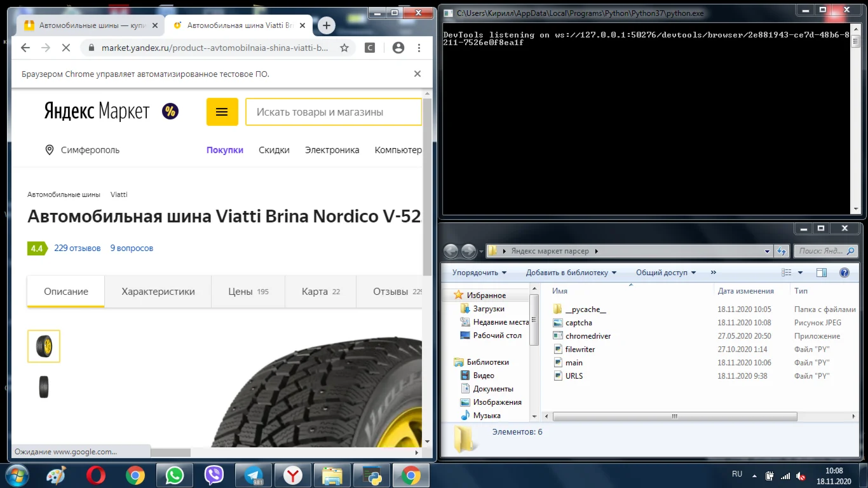Open the Покупки navigation link
868x488 pixels.
tap(225, 150)
